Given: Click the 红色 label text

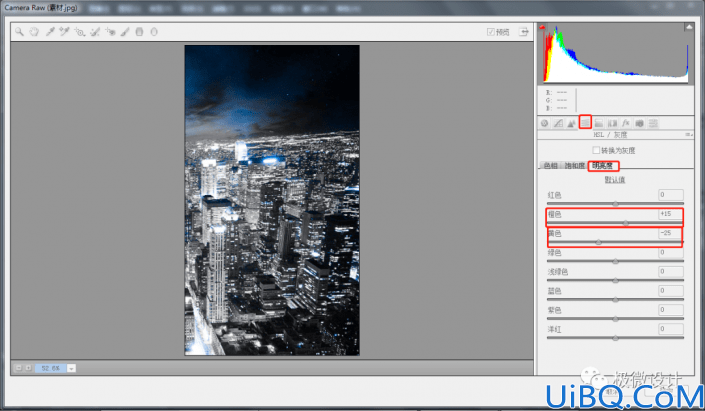Looking at the screenshot, I should [554, 195].
